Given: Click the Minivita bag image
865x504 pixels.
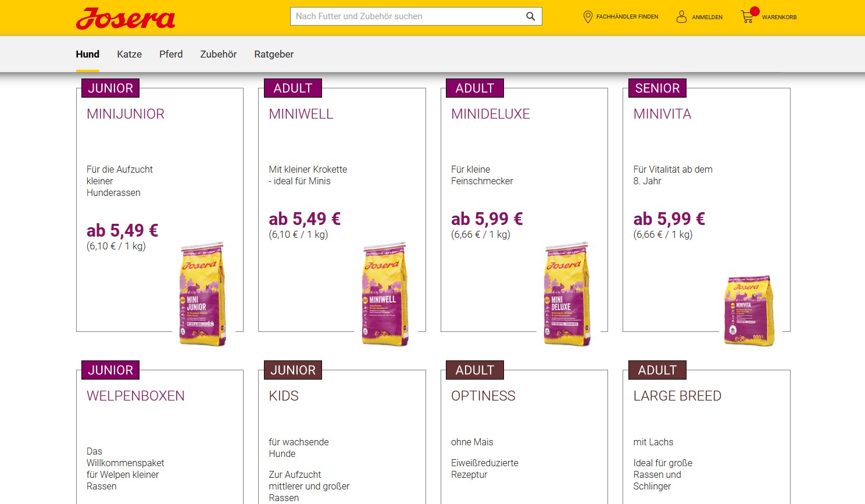Looking at the screenshot, I should pyautogui.click(x=749, y=310).
